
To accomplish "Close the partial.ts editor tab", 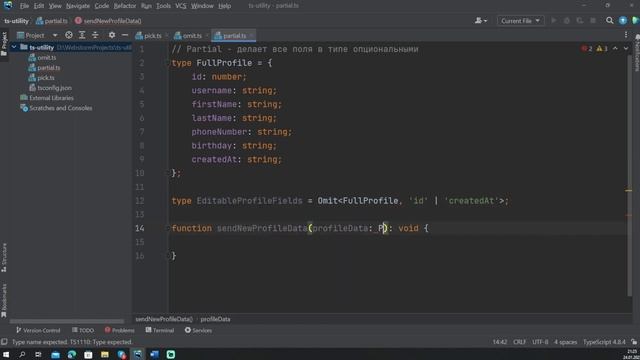I will (251, 36).
